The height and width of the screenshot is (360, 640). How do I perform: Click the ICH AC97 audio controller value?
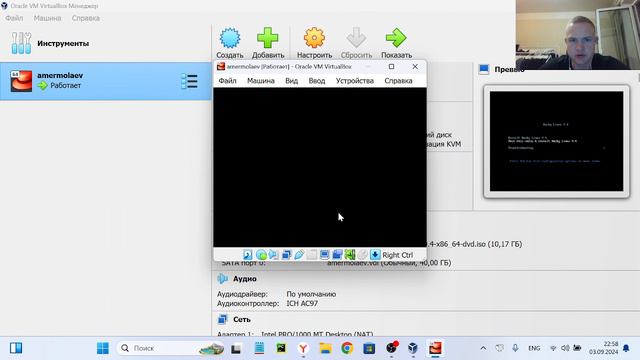point(302,303)
